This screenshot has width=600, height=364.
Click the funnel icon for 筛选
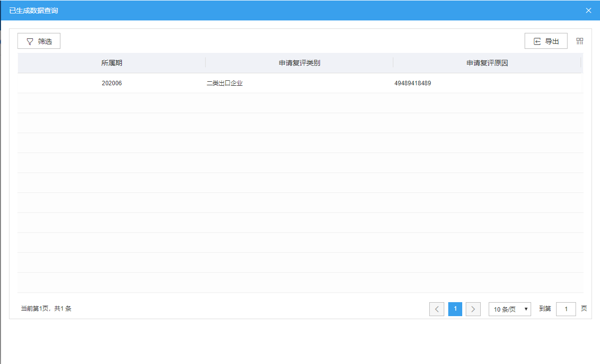click(30, 41)
